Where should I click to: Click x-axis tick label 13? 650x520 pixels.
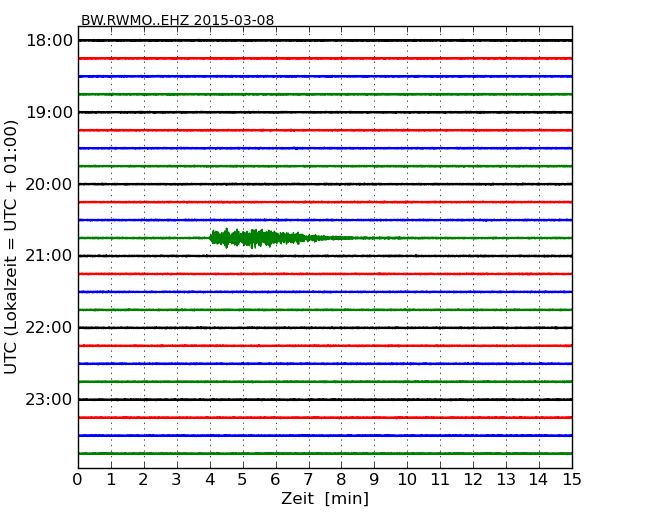pos(506,480)
